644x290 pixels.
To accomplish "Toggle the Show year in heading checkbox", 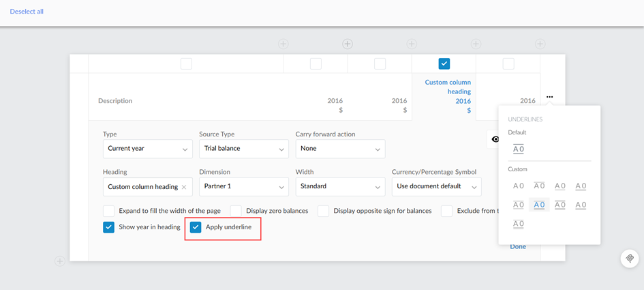I will coord(108,227).
